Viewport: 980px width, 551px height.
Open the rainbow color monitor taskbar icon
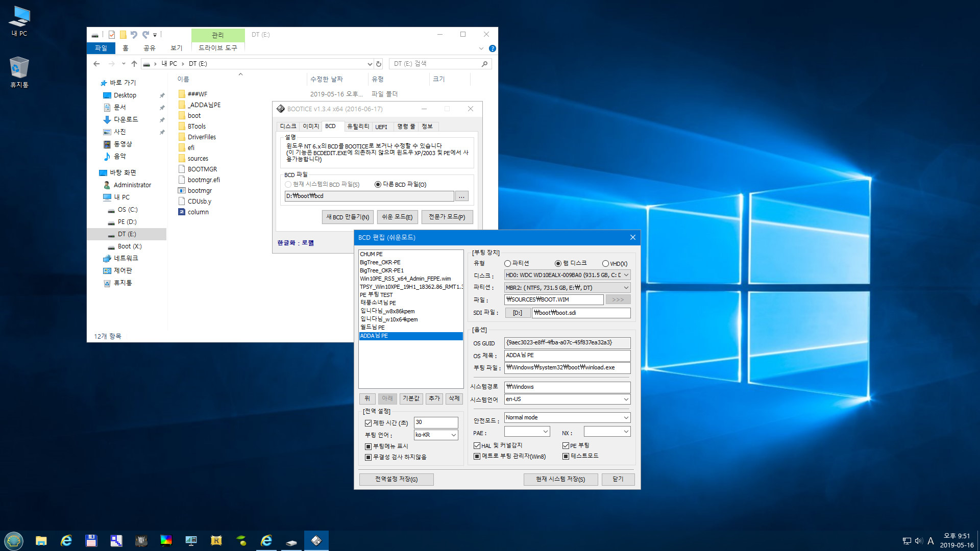coord(166,541)
